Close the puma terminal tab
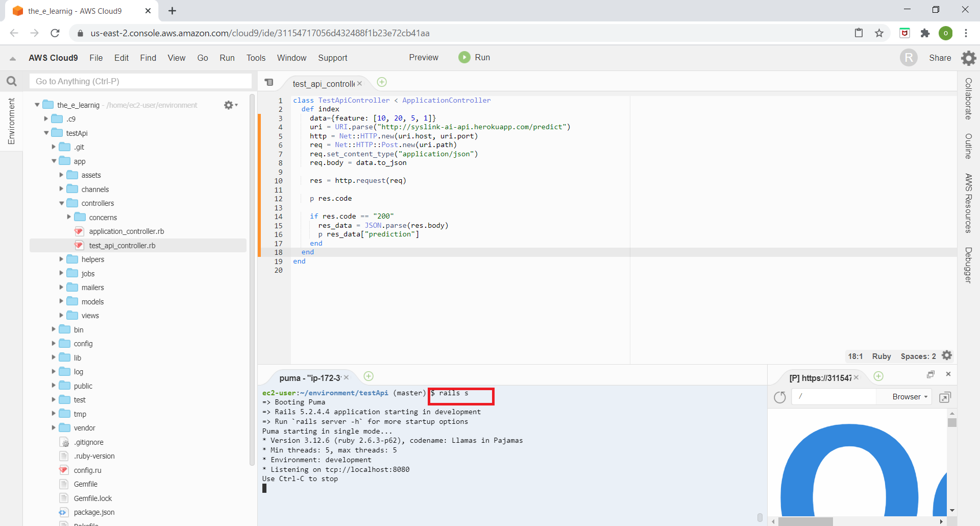The image size is (980, 526). click(347, 377)
